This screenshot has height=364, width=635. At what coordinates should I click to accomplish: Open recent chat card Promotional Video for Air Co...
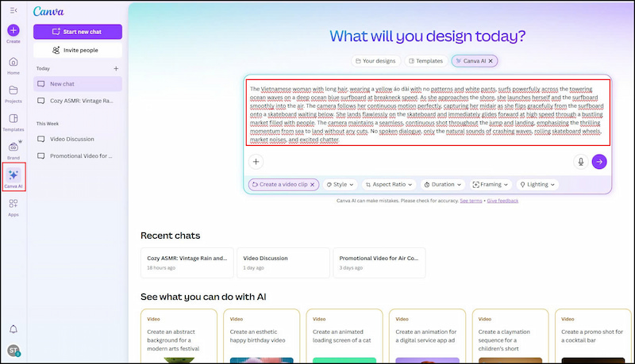click(379, 263)
